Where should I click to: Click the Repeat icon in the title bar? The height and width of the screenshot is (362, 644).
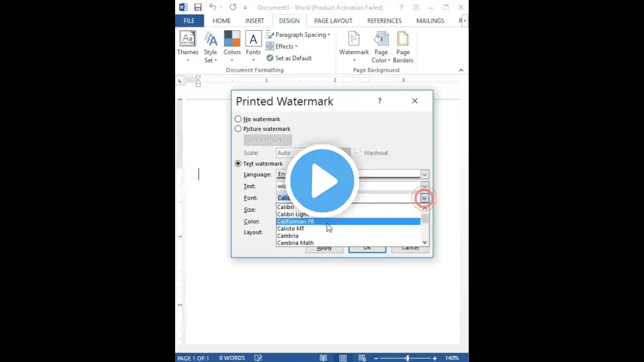click(x=233, y=7)
